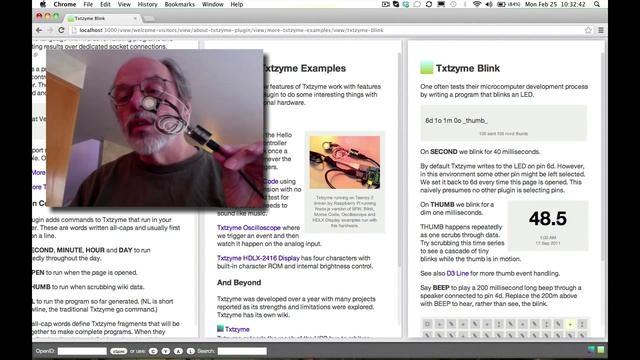The image size is (640, 360).
Task: Open the Help menu
Action: (x=237, y=4)
